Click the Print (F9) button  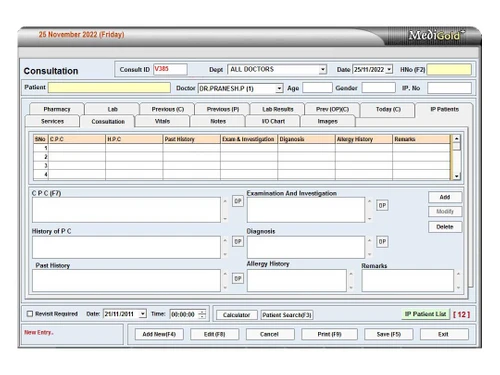[x=329, y=334]
